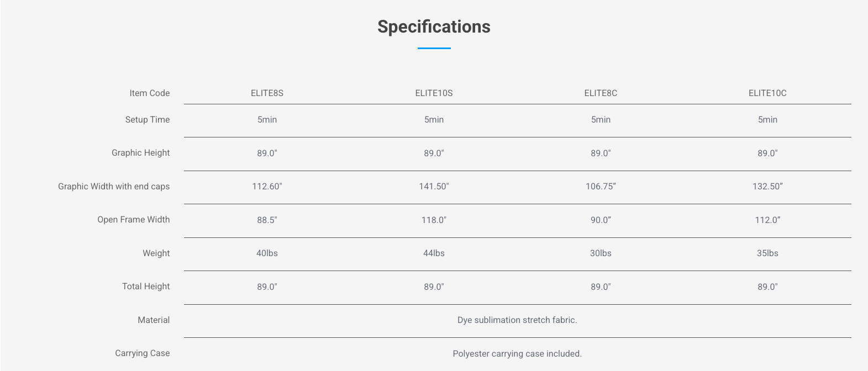
Task: Click the 118.0" open frame width
Action: point(434,220)
